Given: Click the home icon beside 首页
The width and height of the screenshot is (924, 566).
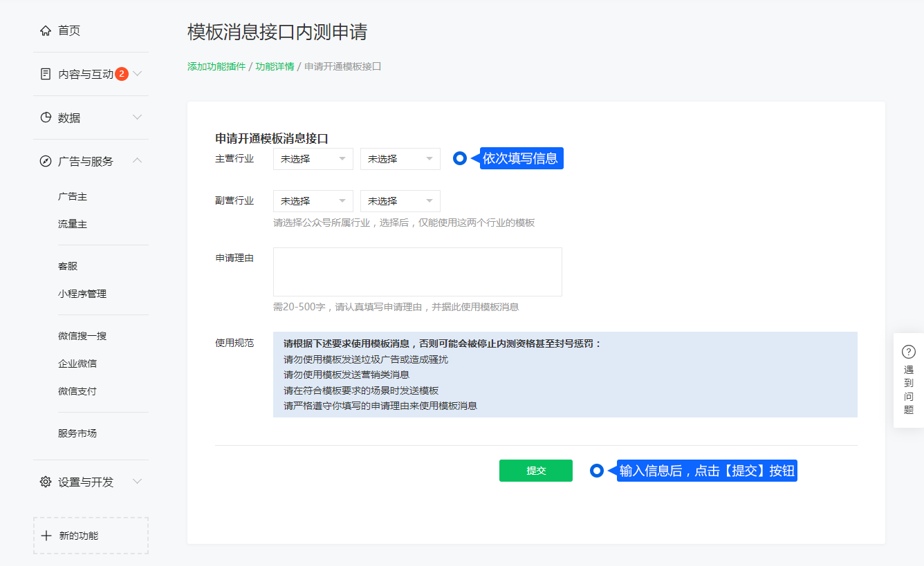Looking at the screenshot, I should [x=46, y=30].
